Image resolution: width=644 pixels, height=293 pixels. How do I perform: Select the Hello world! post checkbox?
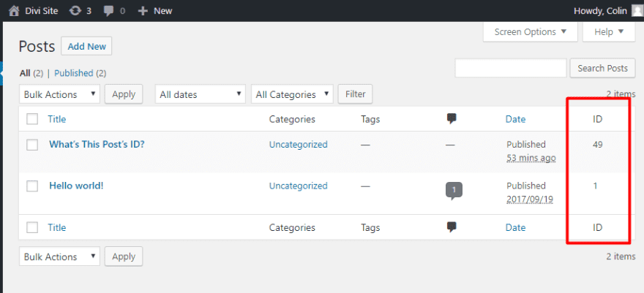point(32,186)
